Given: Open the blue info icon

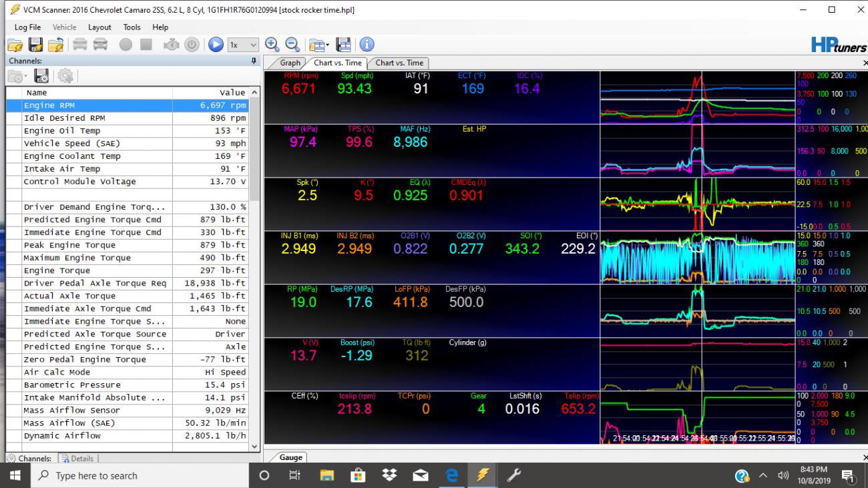Looking at the screenshot, I should tap(366, 45).
